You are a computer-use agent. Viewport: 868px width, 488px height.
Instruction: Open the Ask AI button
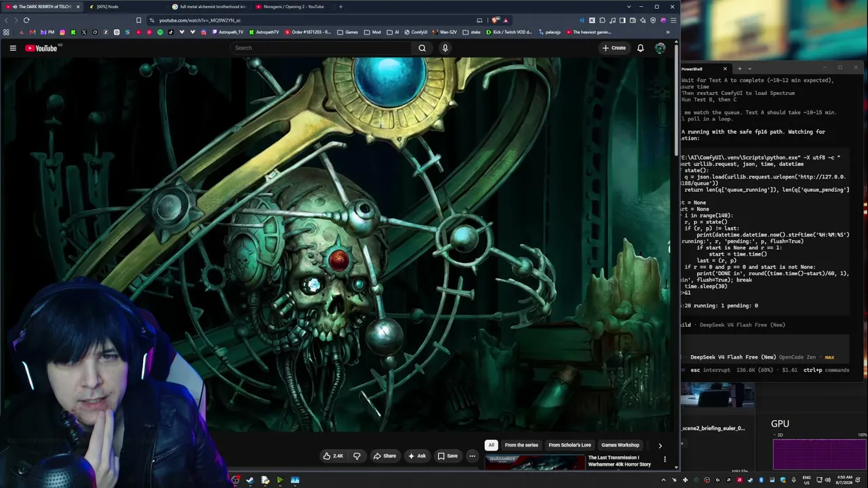pos(417,456)
